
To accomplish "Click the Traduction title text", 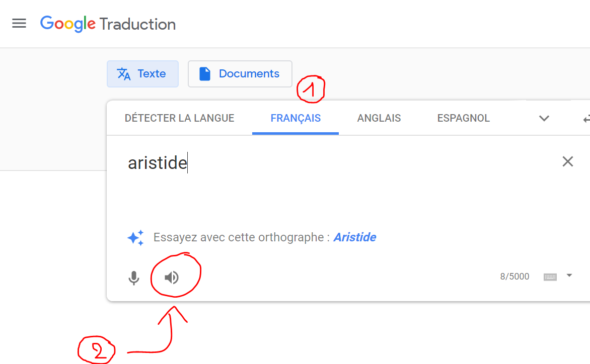I will click(x=138, y=25).
